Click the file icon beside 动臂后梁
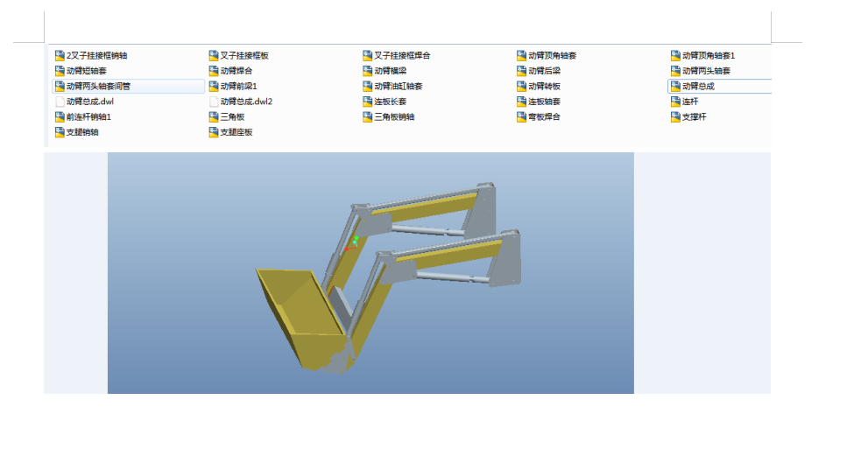Image resolution: width=868 pixels, height=456 pixels. [521, 71]
